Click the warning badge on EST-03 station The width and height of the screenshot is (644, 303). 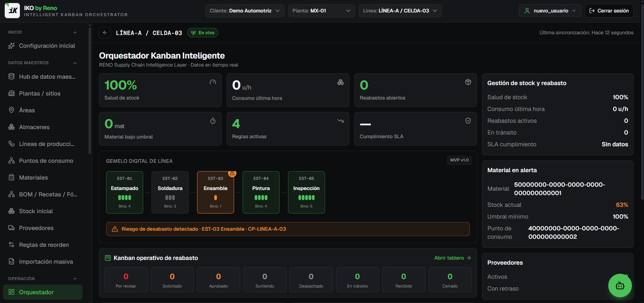coord(232,173)
